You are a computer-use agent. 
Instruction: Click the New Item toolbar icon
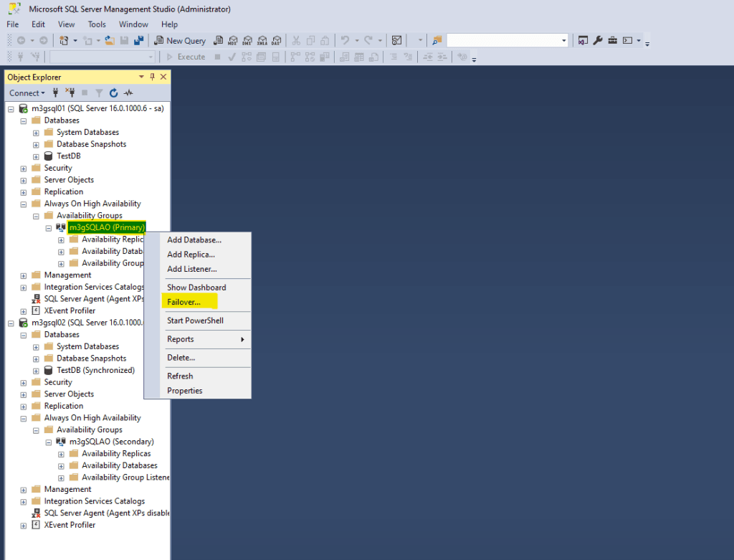(87, 41)
